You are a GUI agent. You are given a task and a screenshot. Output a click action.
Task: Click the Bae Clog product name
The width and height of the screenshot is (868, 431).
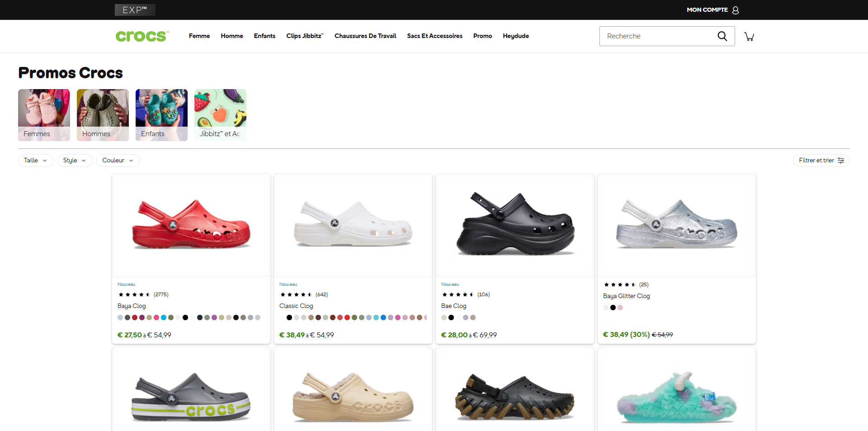[453, 306]
